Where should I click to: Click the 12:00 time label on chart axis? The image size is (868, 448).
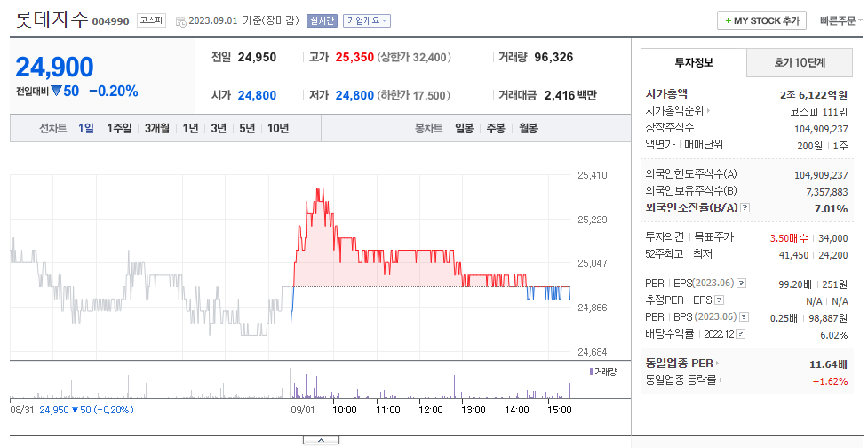(430, 410)
